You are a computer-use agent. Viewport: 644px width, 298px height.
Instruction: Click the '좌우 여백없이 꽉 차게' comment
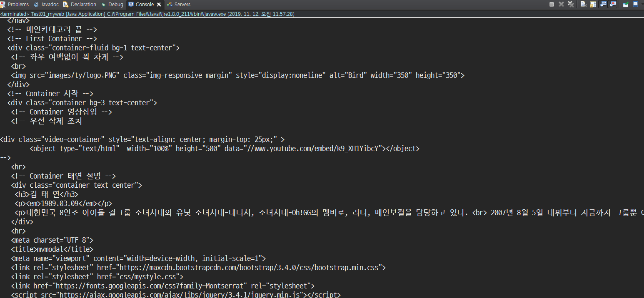pos(67,57)
